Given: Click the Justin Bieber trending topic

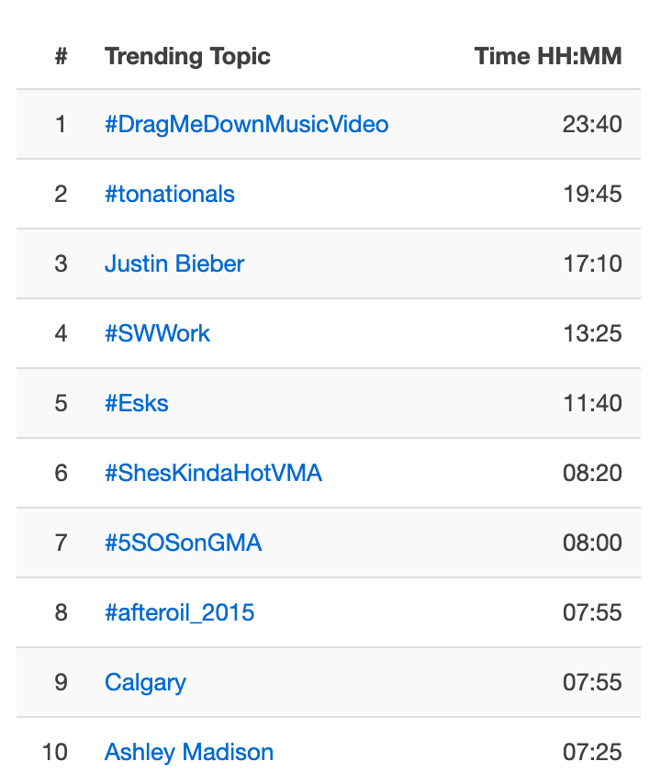Looking at the screenshot, I should pyautogui.click(x=174, y=263).
